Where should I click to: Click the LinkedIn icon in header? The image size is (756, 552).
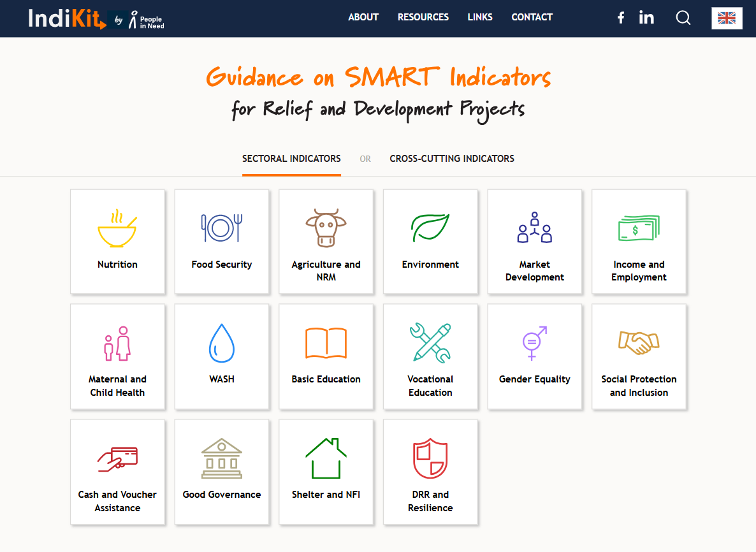tap(646, 18)
